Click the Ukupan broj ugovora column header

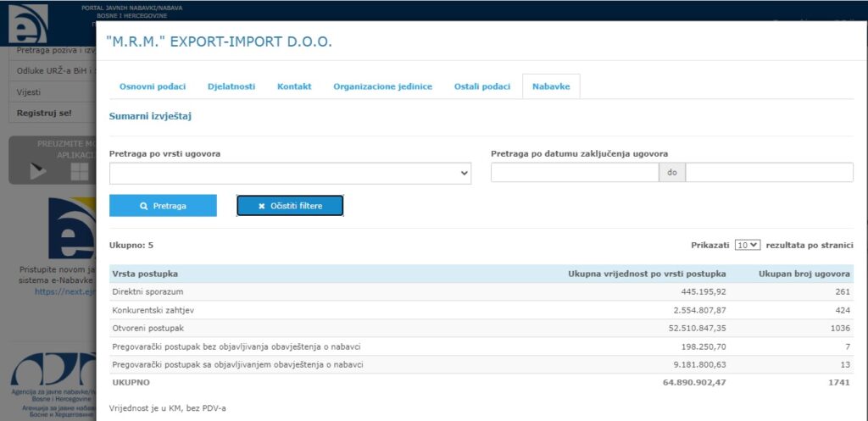(804, 274)
